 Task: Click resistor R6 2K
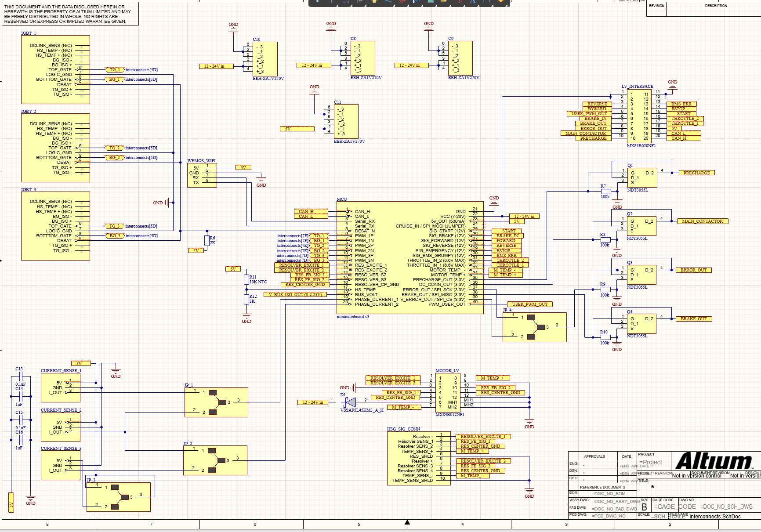[x=207, y=240]
